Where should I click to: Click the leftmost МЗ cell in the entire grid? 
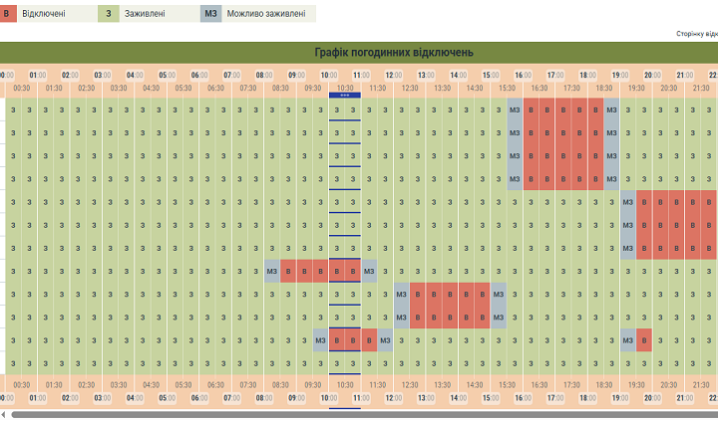coord(272,271)
